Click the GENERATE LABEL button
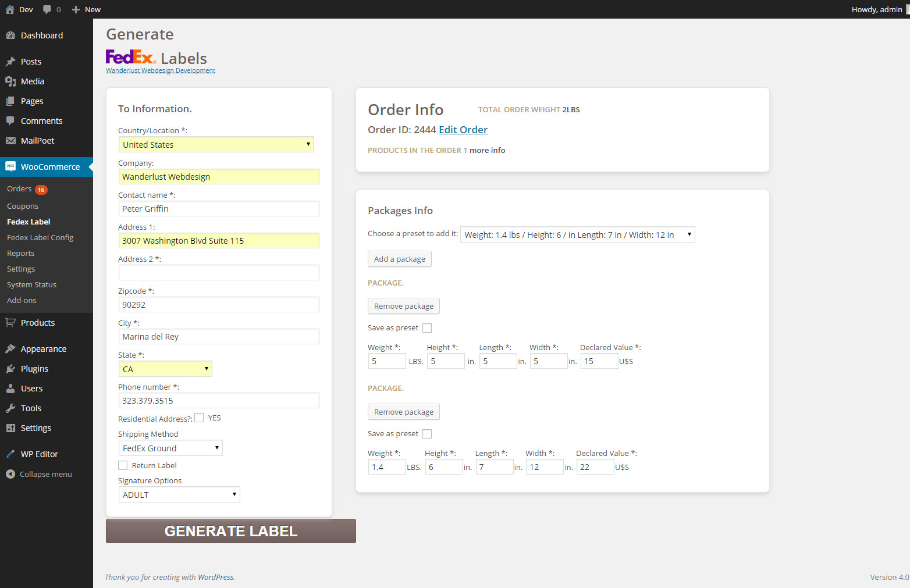The height and width of the screenshot is (588, 910). [x=231, y=531]
